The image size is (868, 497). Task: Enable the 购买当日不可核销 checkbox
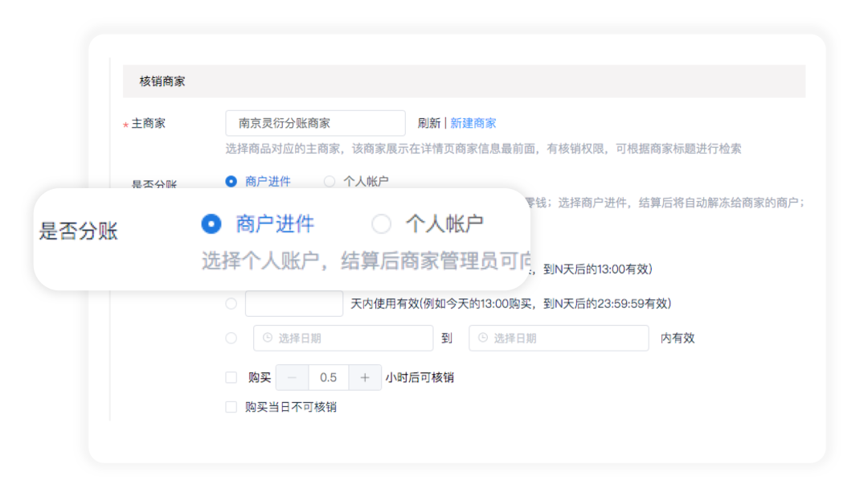click(x=230, y=406)
